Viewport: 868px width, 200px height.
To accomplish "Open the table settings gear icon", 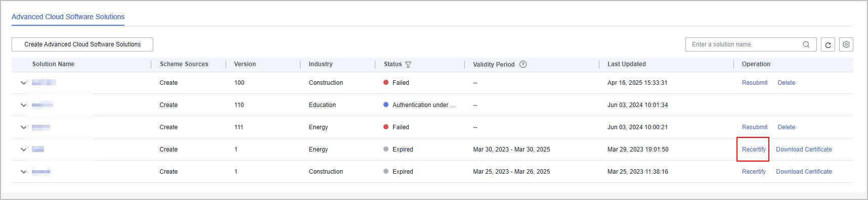I will pyautogui.click(x=846, y=44).
